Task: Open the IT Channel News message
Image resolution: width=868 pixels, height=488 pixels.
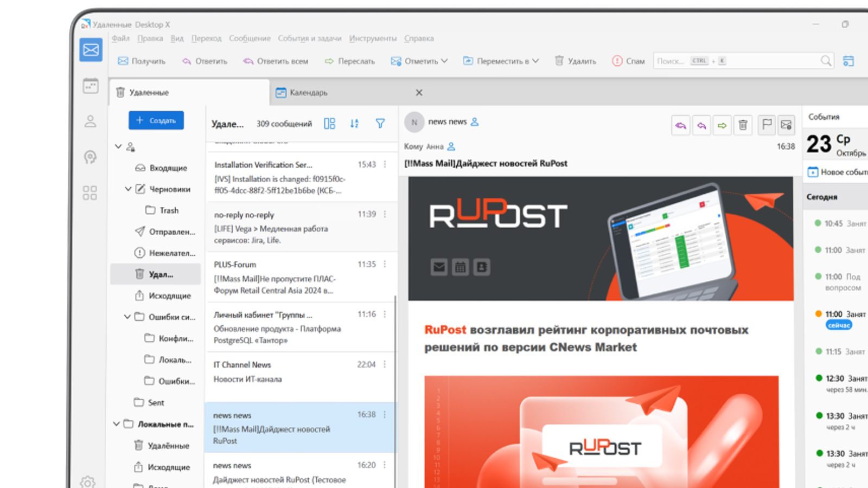Action: point(301,377)
